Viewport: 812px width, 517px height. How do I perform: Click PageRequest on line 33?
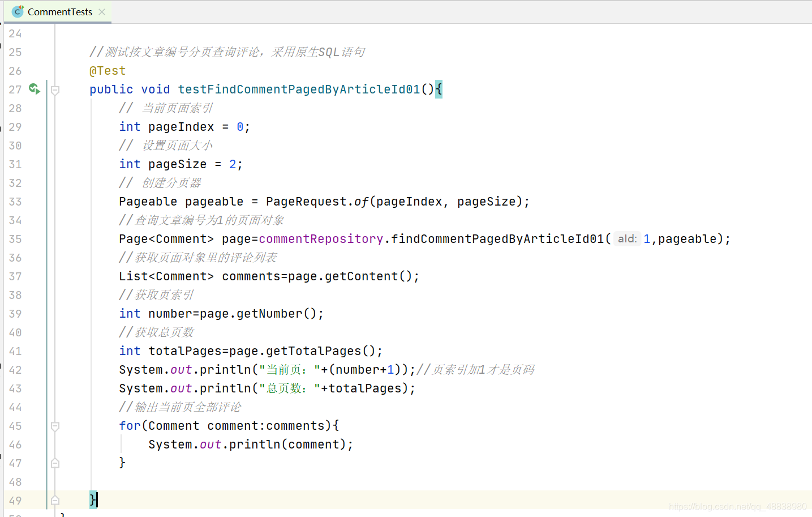(x=306, y=202)
